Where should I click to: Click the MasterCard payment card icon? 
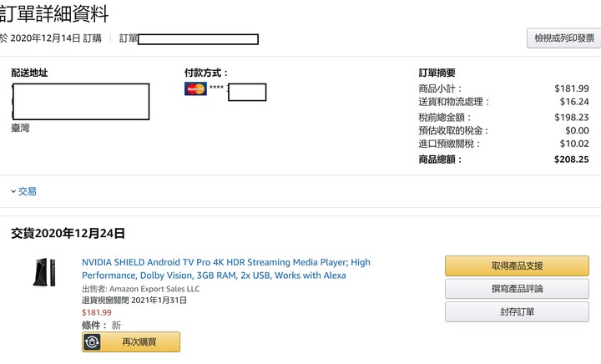[x=195, y=88]
